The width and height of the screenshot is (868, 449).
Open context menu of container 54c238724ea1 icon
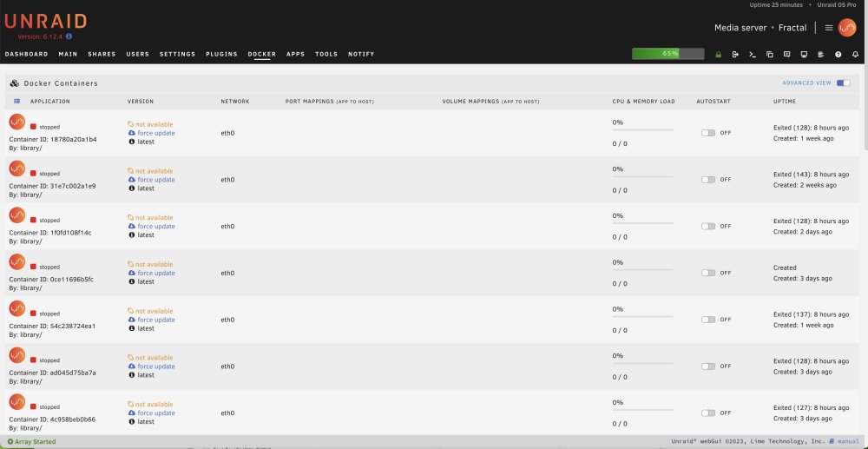pyautogui.click(x=17, y=308)
